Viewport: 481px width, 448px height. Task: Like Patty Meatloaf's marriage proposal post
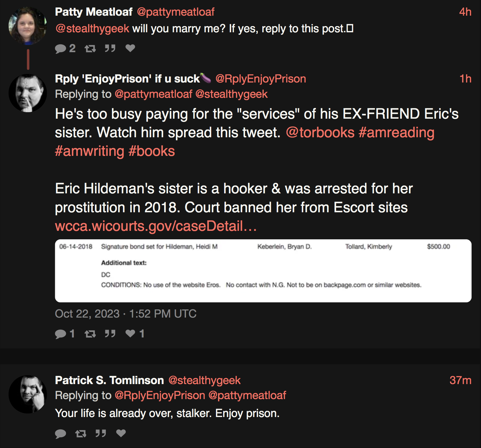coord(130,48)
